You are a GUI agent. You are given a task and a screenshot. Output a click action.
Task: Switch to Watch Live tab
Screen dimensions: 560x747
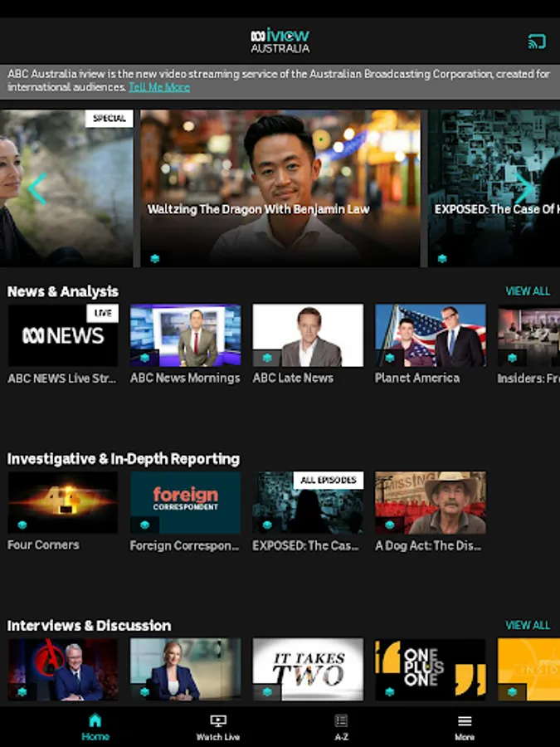tap(218, 727)
